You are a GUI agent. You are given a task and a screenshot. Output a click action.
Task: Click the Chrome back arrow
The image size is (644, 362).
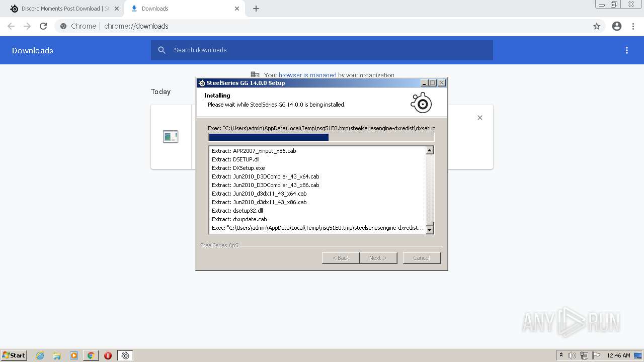click(x=11, y=26)
